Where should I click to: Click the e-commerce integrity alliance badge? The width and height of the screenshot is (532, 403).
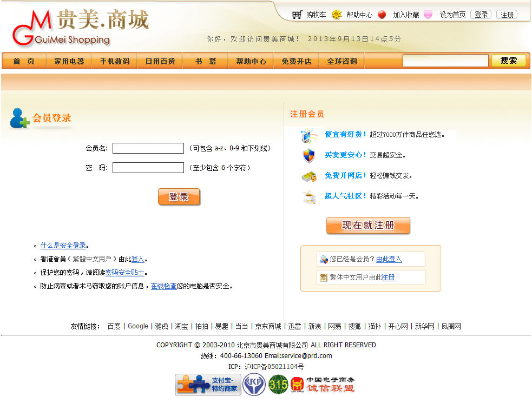(x=323, y=385)
